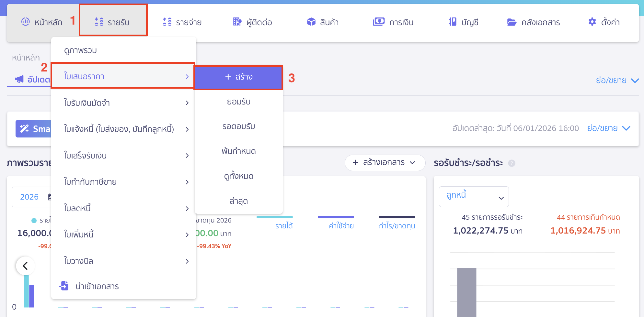644x317 pixels.
Task: Click the left arrow carousel control
Action: click(x=25, y=266)
